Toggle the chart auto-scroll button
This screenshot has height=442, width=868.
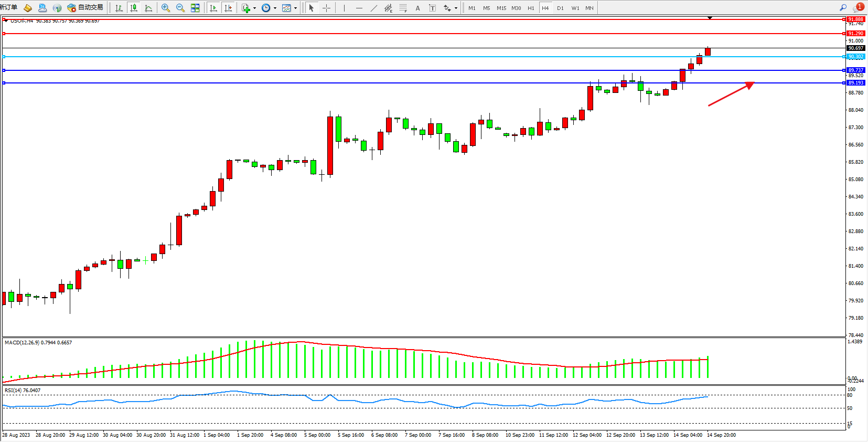(213, 8)
